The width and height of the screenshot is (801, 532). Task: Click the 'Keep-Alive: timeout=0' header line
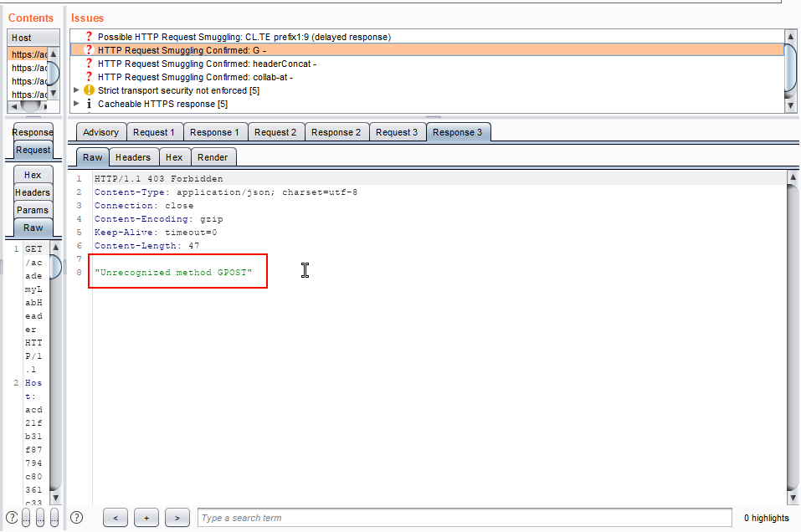tap(156, 233)
